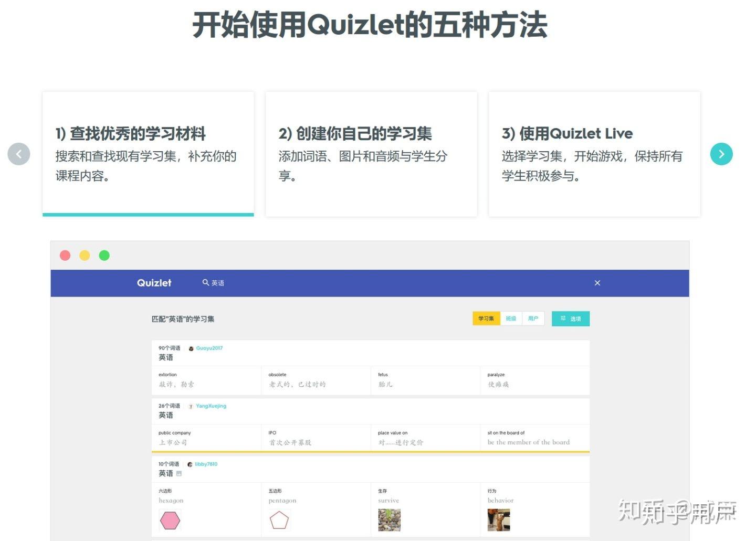Select card 2) 创建你自己的学习集
Viewport: 756px width, 541px height.
(371, 154)
